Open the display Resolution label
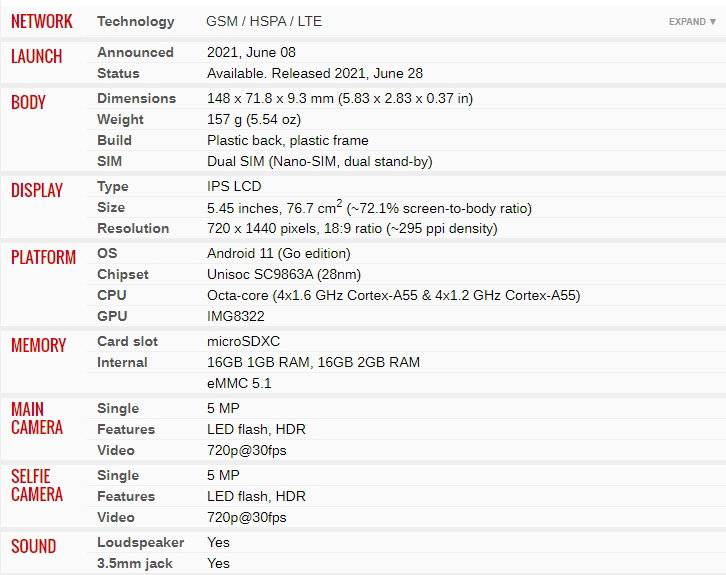 [x=133, y=228]
